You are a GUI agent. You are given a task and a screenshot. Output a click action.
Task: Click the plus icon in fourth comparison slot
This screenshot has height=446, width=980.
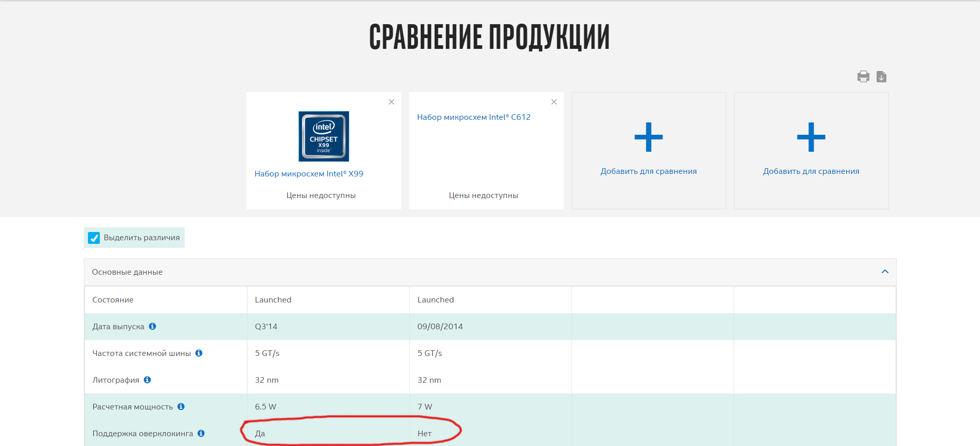tap(811, 137)
